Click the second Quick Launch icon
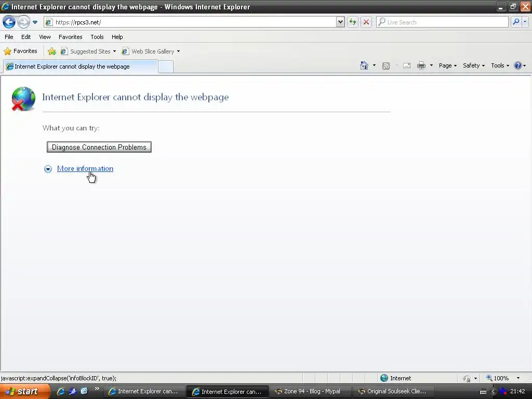 point(73,391)
